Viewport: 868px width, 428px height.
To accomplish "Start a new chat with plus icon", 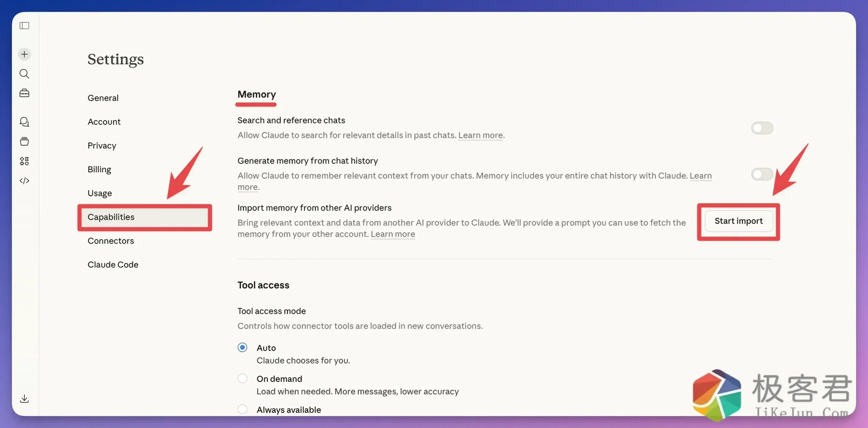I will tap(24, 54).
